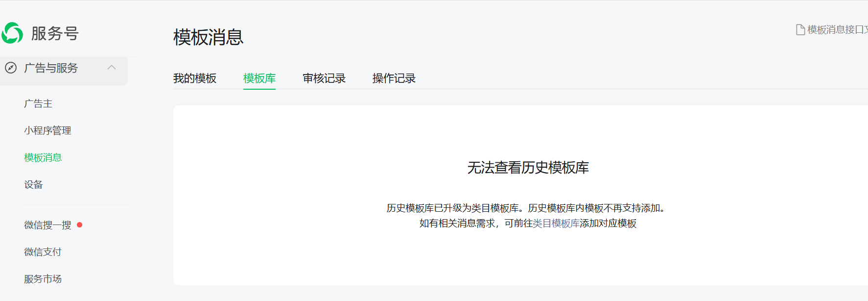Open the 我的模板 tab
The height and width of the screenshot is (301, 868).
point(195,78)
